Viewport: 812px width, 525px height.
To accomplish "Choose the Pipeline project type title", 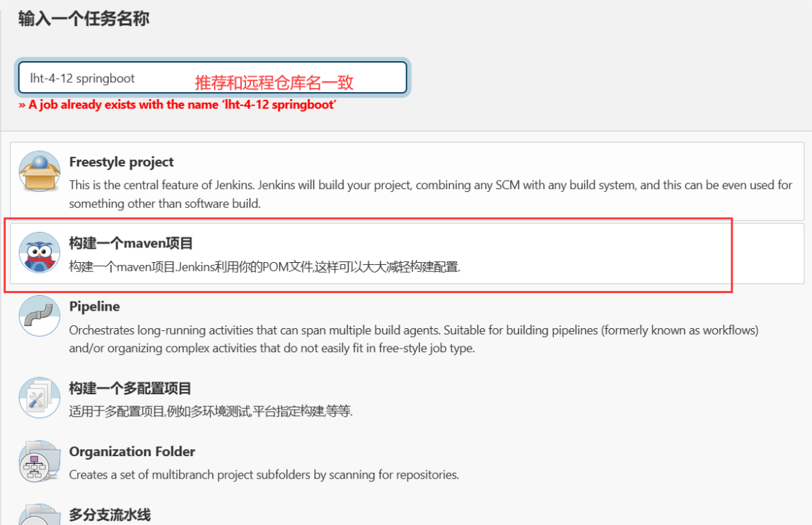I will (x=94, y=306).
